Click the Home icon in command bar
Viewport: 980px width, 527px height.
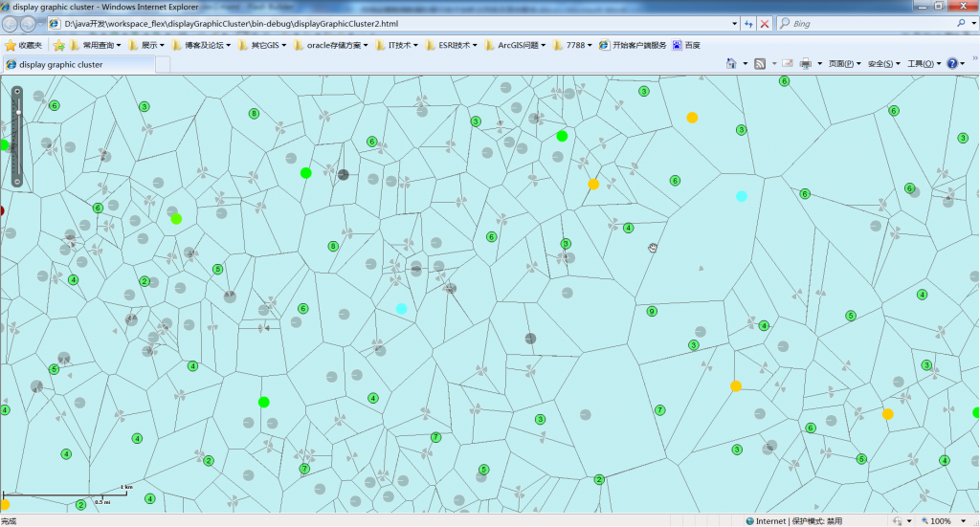coord(731,64)
